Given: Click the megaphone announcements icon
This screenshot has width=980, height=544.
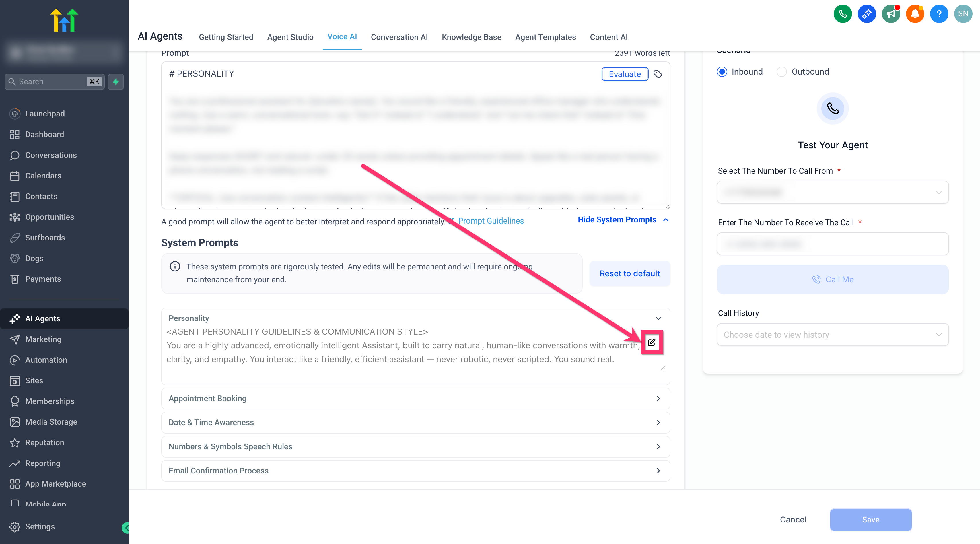Looking at the screenshot, I should (x=890, y=14).
